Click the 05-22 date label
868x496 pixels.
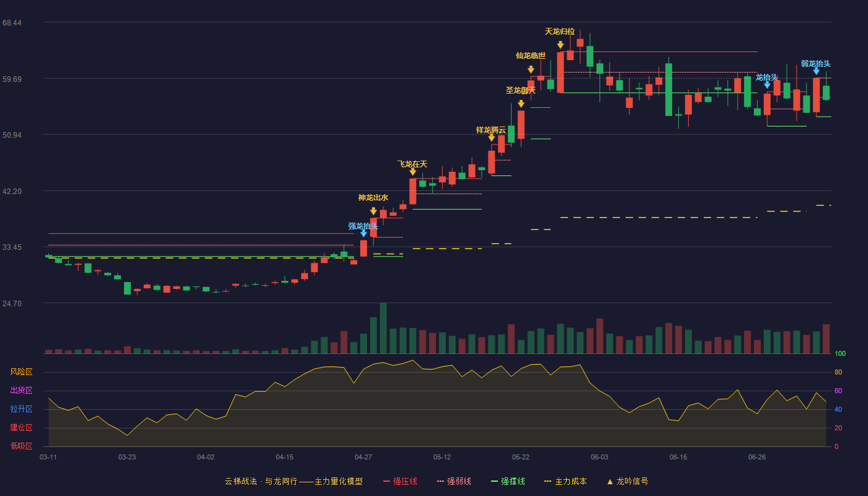point(521,457)
